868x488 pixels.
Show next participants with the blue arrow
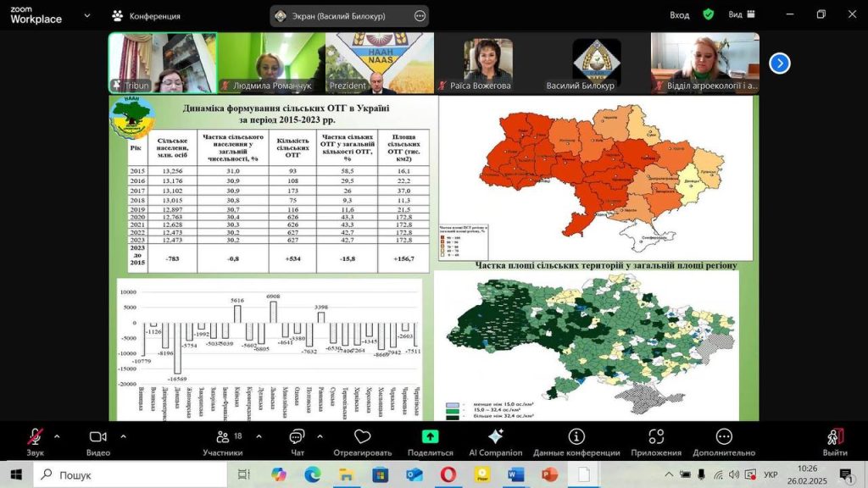click(779, 64)
